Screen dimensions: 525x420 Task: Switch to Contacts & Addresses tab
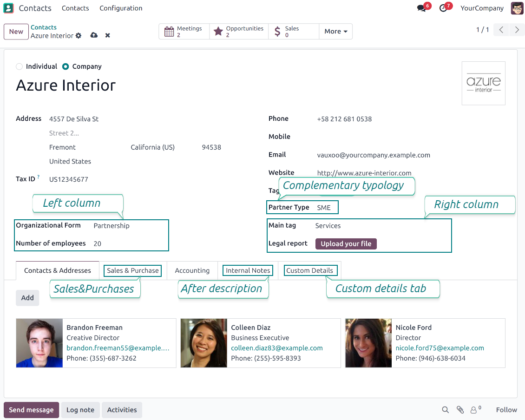pyautogui.click(x=58, y=270)
